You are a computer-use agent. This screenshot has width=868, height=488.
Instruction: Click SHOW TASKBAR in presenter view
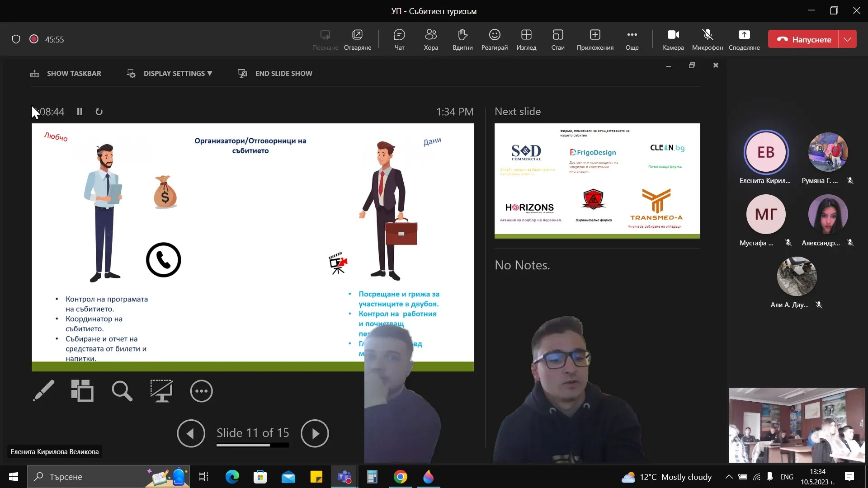[x=66, y=73]
